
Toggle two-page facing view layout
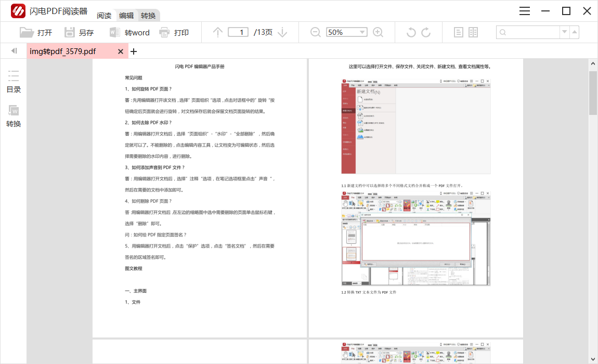coord(473,32)
